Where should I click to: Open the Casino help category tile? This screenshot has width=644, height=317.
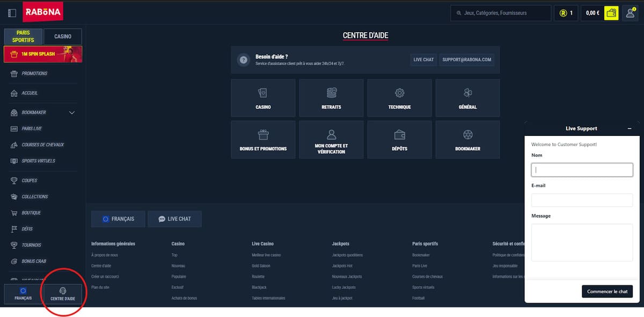[x=263, y=98]
